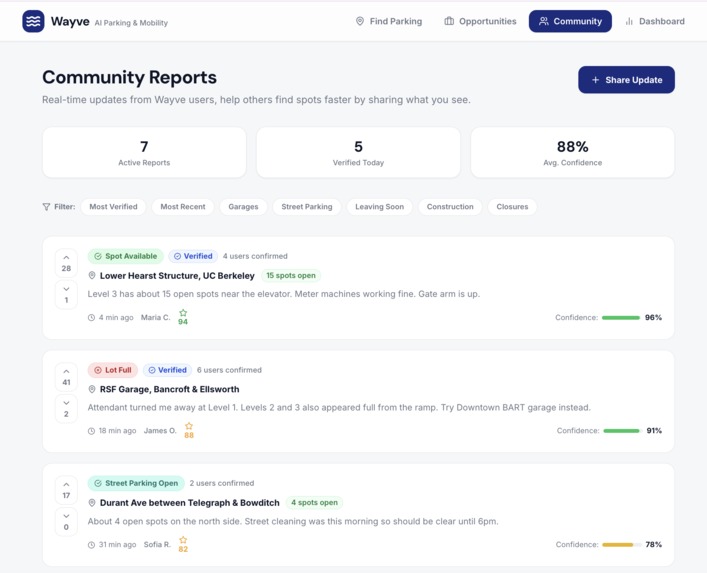Click the Wayve wave logo icon
707x573 pixels.
pos(33,21)
